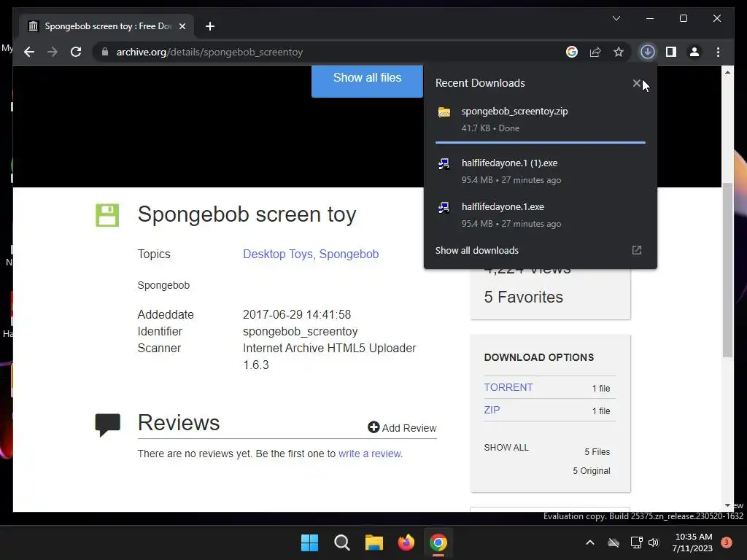The height and width of the screenshot is (560, 747).
Task: Select the Spongebob screen toy tab
Action: (107, 26)
